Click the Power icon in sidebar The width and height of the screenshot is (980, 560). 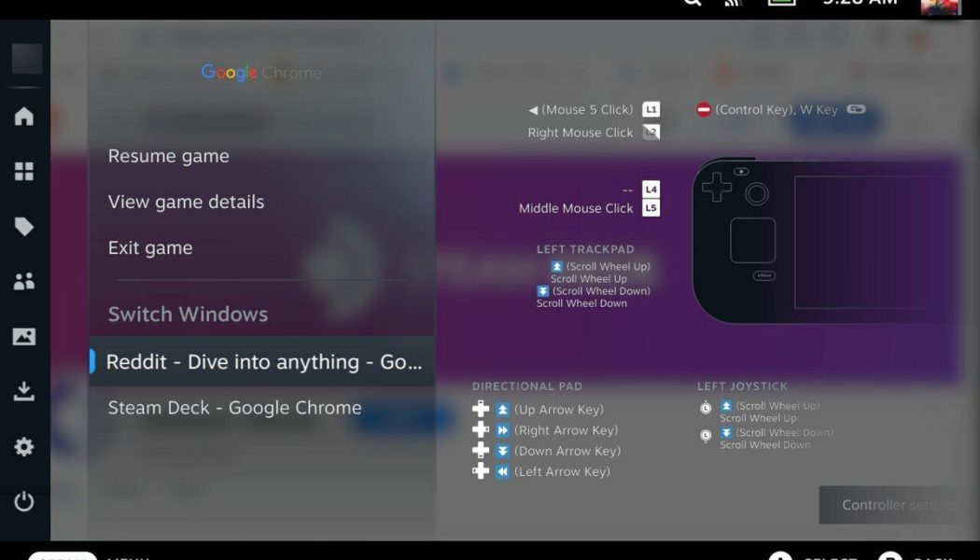point(24,502)
